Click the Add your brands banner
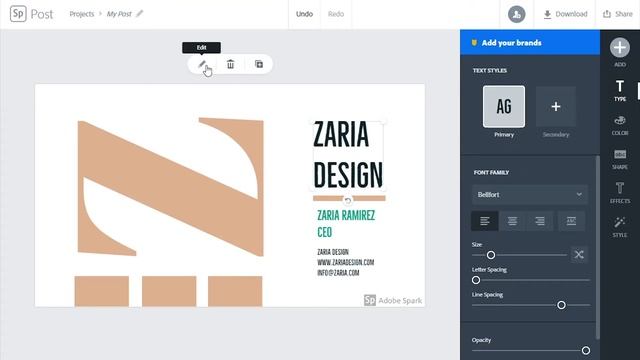The height and width of the screenshot is (360, 640). pyautogui.click(x=530, y=42)
